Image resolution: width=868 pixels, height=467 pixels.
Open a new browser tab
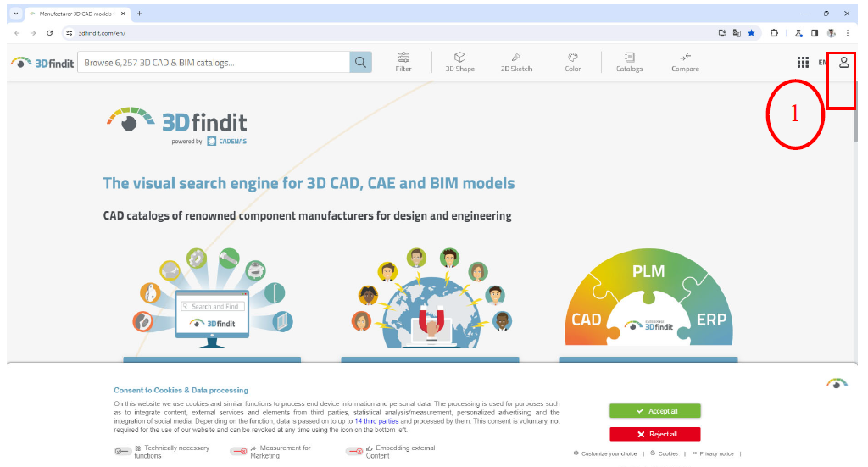[140, 14]
